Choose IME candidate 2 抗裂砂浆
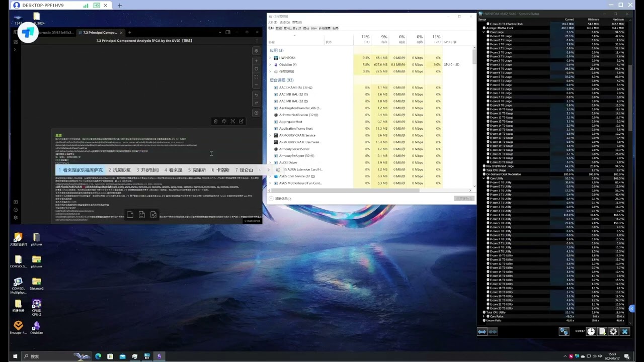 [120, 170]
